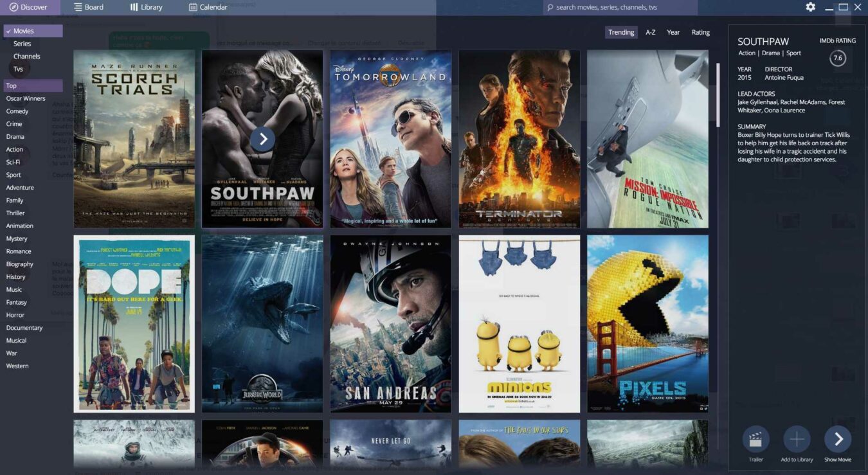Select the Series type
The width and height of the screenshot is (868, 475).
click(23, 44)
